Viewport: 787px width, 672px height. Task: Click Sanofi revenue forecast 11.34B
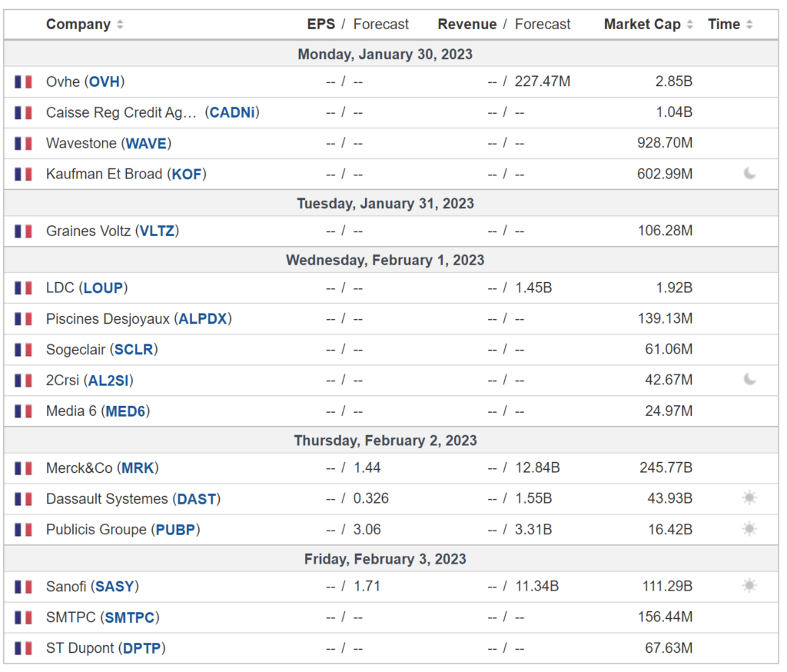coord(537,586)
